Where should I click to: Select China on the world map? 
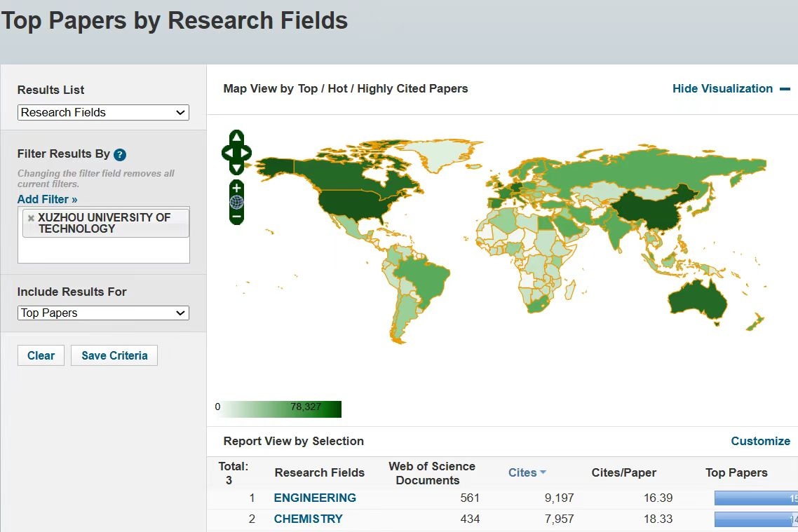coord(651,211)
